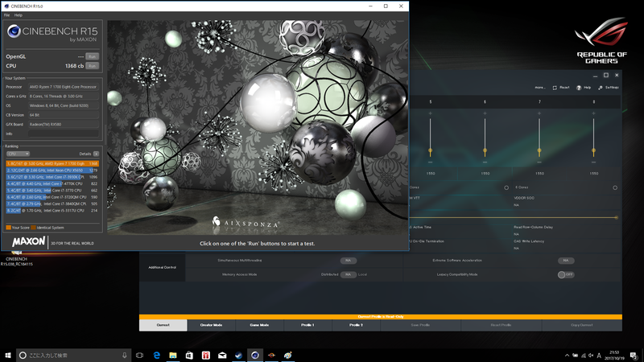Screen dimensions: 644x362
Task: Switch to Cinebench taskbar icon
Action: pos(255,356)
